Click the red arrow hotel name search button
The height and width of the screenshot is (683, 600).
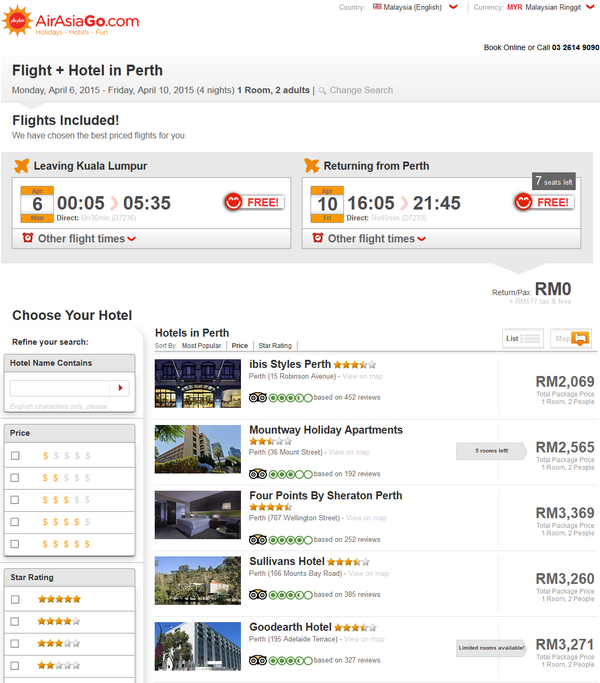click(120, 388)
